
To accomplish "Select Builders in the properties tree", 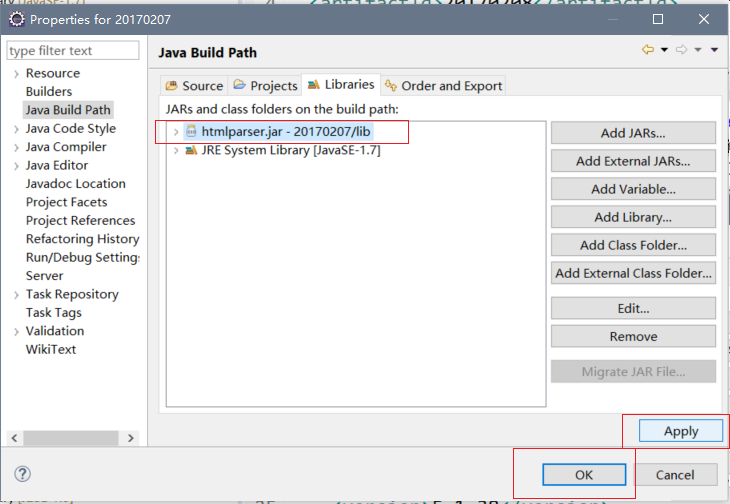I will pyautogui.click(x=49, y=91).
